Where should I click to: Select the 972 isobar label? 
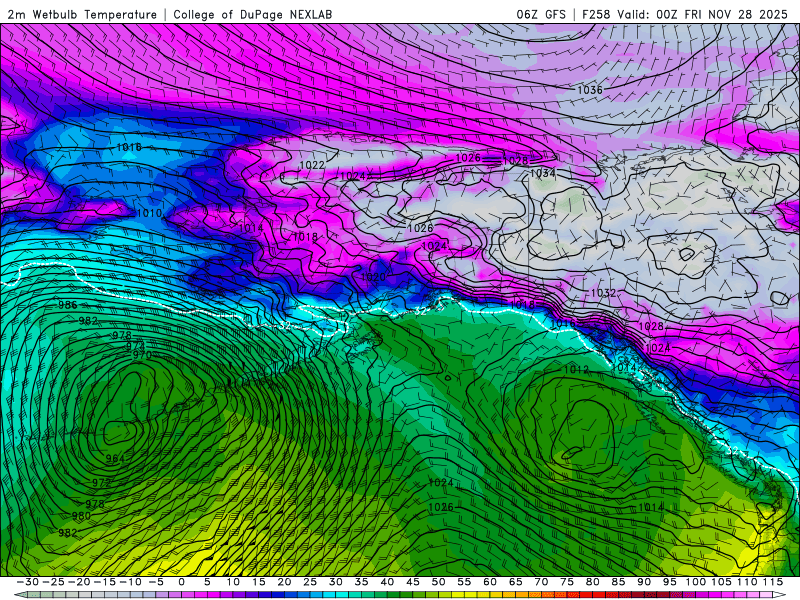pos(102,482)
